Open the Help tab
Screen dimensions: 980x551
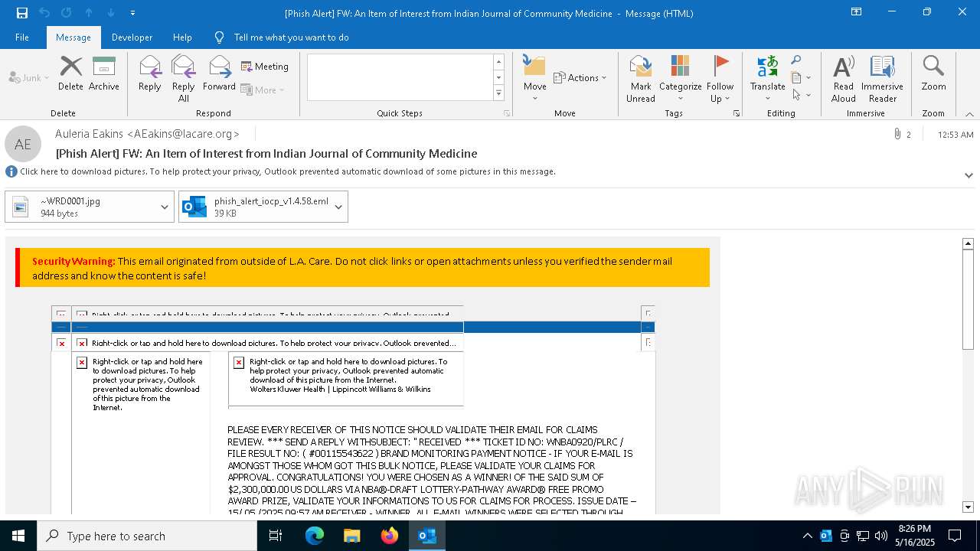coord(182,37)
